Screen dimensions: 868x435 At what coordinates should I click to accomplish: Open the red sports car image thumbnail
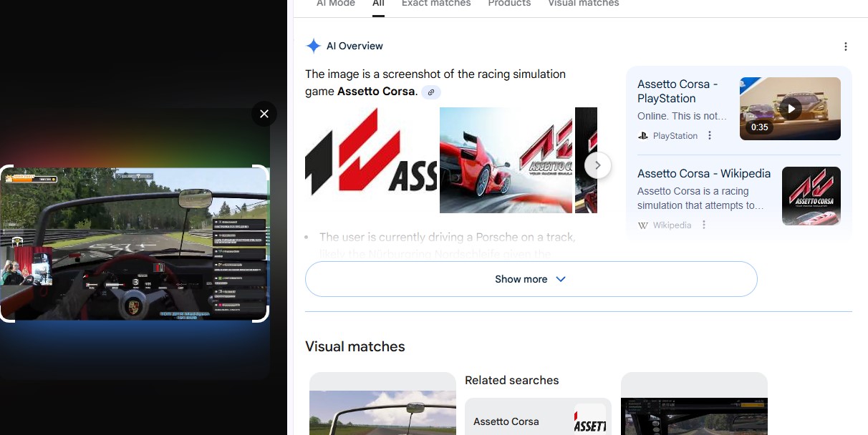pyautogui.click(x=506, y=160)
